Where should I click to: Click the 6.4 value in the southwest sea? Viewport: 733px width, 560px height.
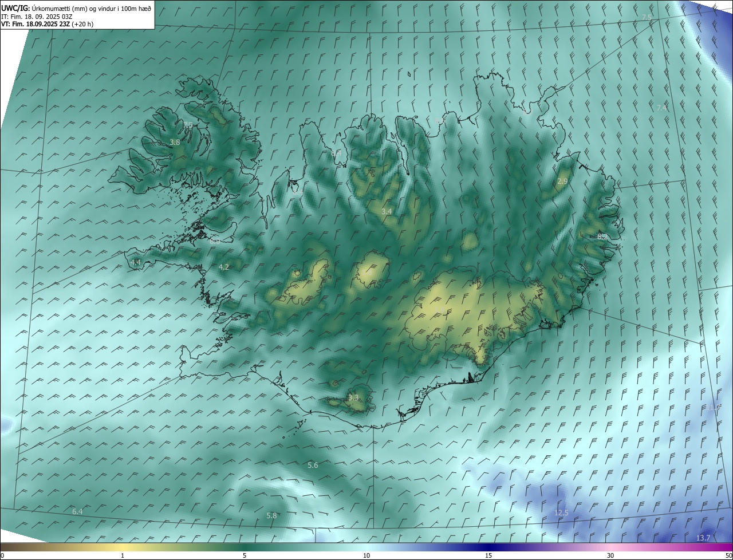pyautogui.click(x=77, y=511)
